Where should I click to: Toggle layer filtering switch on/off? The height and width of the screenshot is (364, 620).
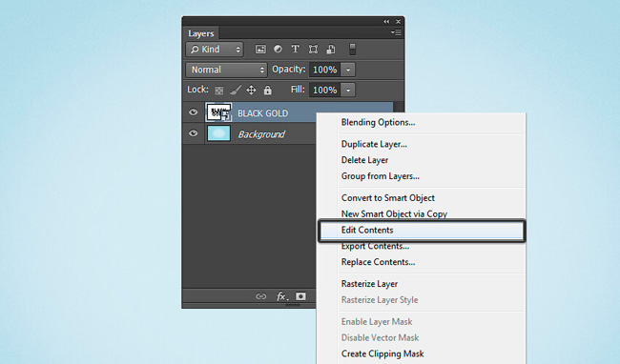pos(352,49)
